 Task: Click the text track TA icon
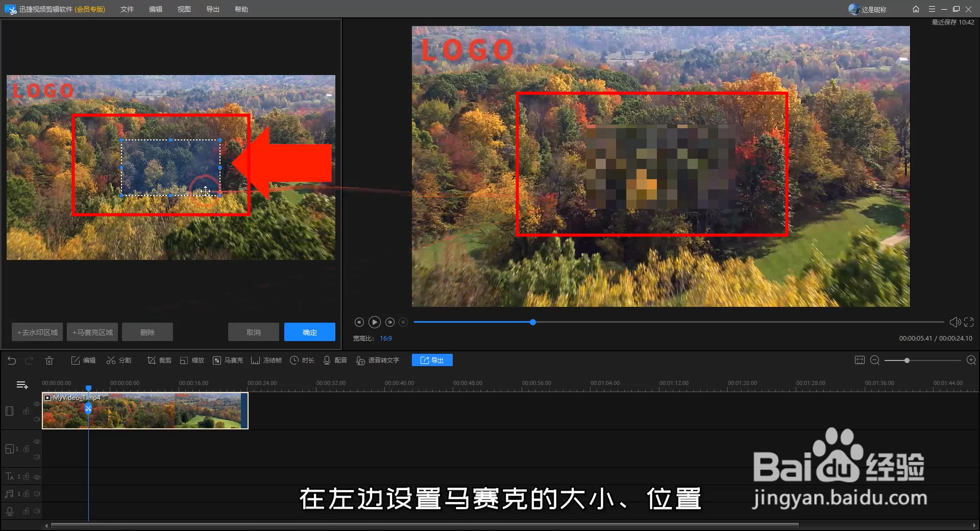[10, 476]
